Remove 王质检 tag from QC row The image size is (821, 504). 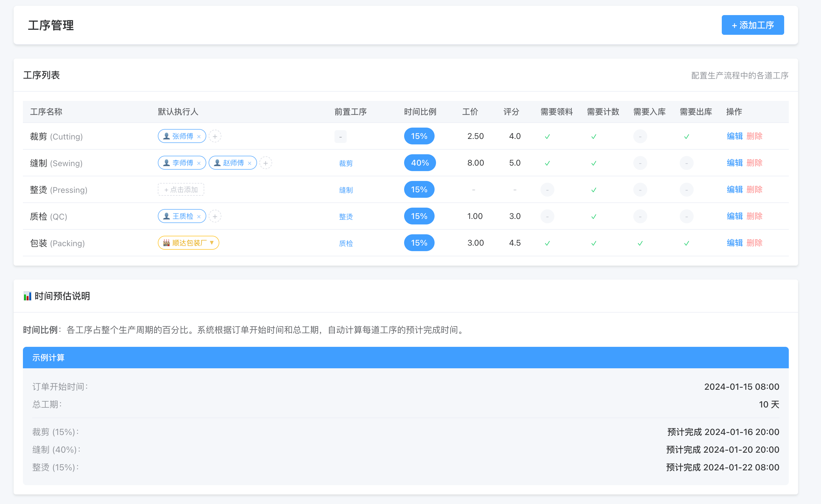(199, 217)
